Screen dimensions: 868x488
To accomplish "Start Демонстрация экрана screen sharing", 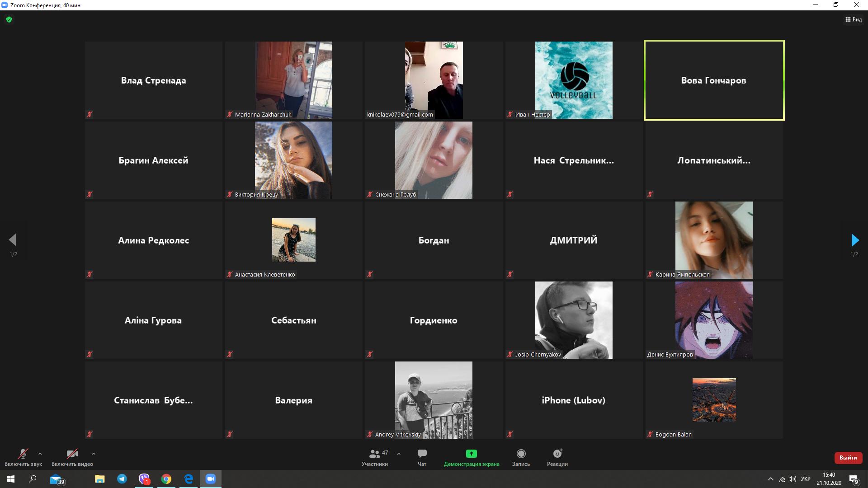I will pyautogui.click(x=472, y=457).
